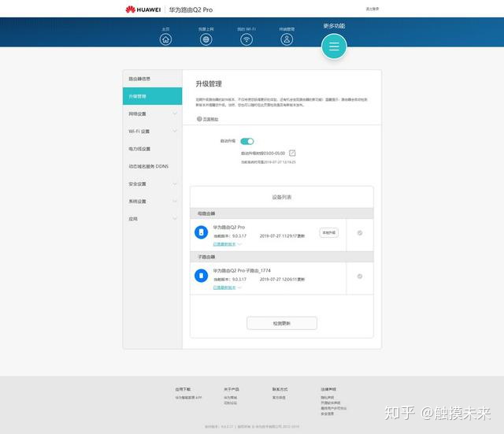Screen dimensions: 504x434
Task: Go to the Home page icon
Action: (165, 39)
